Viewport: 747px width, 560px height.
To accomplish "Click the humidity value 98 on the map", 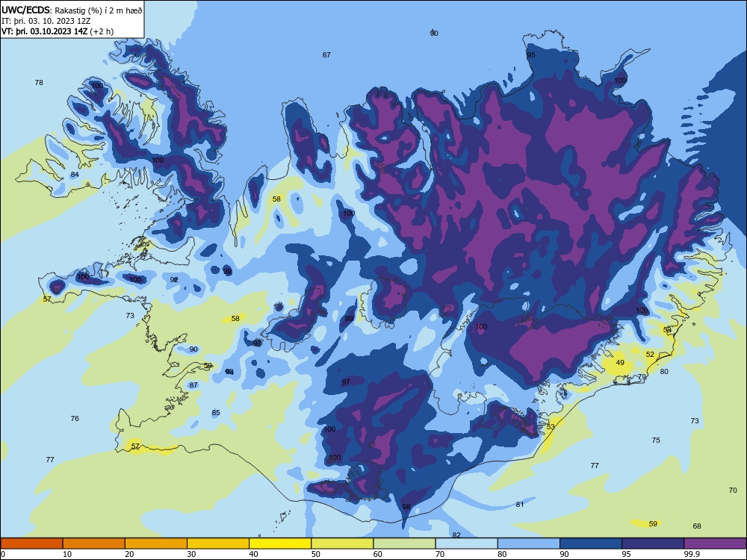I will [406, 507].
